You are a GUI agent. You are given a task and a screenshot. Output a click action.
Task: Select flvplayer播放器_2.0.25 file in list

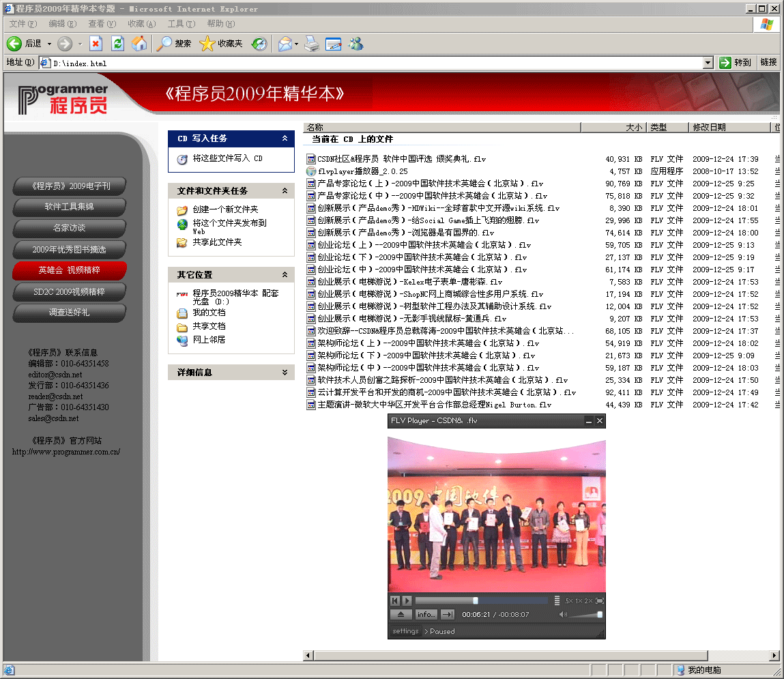pos(362,171)
